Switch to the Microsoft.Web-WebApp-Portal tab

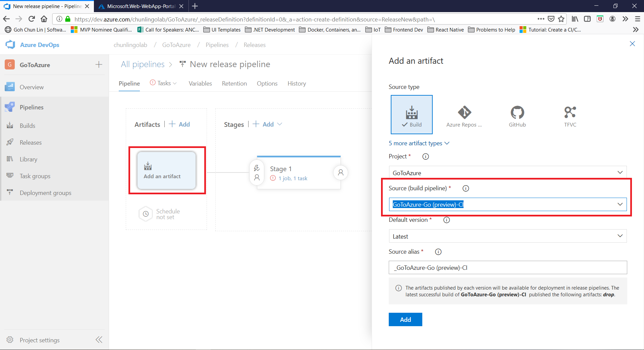click(x=141, y=6)
